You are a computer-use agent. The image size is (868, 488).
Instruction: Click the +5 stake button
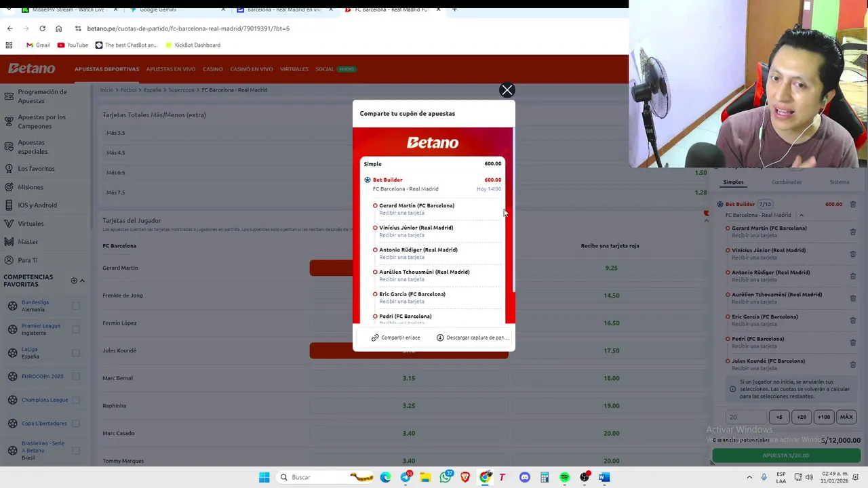click(x=779, y=418)
